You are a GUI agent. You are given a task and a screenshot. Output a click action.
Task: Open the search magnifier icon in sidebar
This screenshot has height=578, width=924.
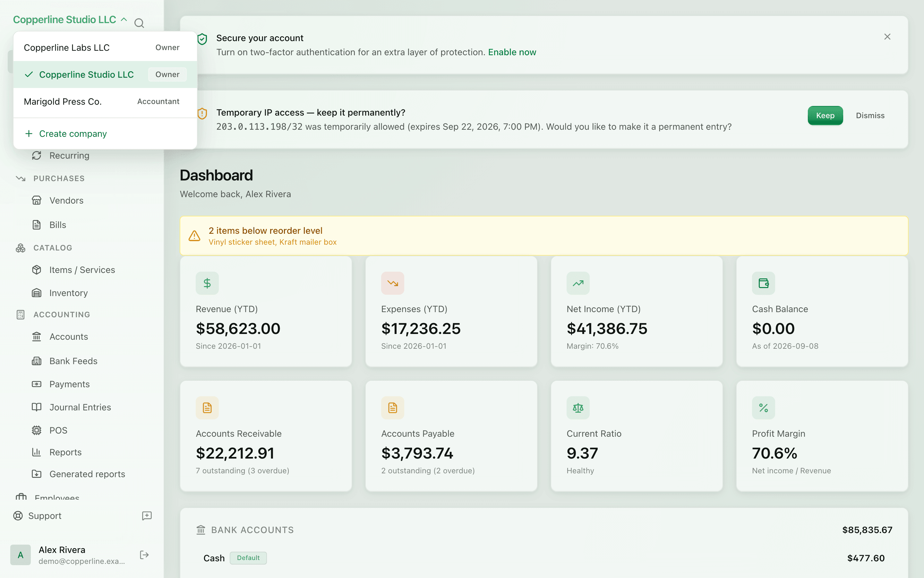[139, 23]
